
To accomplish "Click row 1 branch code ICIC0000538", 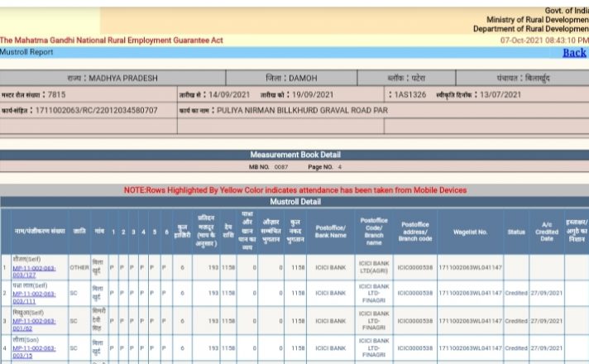I will coord(415,267).
